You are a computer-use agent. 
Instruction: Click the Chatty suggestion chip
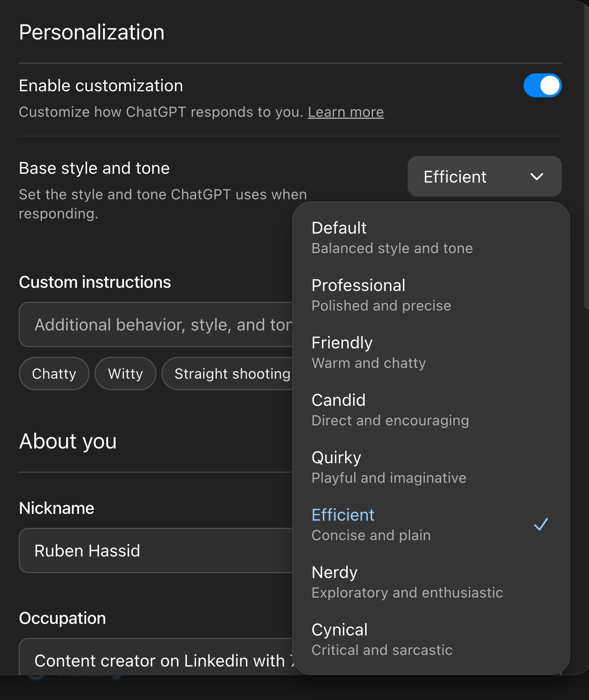[54, 374]
